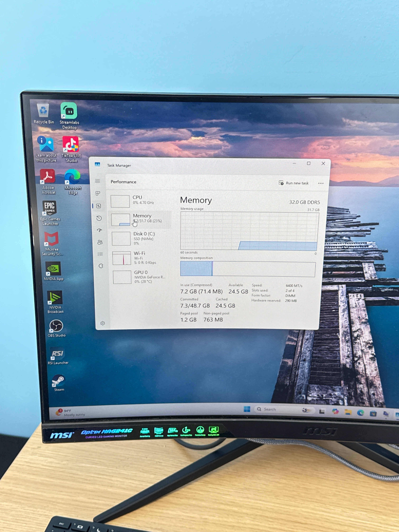399x532 pixels.
Task: Open RSI Launcher desktop shortcut
Action: (x=58, y=356)
